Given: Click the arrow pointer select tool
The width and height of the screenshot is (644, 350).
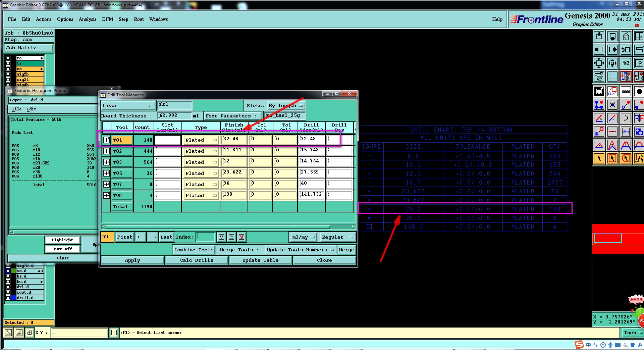Looking at the screenshot, I should [x=599, y=158].
